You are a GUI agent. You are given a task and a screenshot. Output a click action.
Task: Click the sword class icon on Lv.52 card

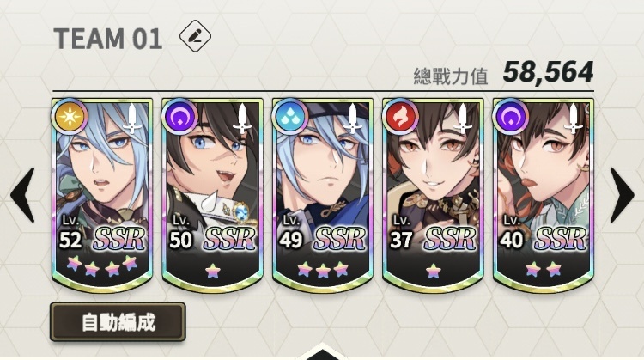(x=132, y=119)
